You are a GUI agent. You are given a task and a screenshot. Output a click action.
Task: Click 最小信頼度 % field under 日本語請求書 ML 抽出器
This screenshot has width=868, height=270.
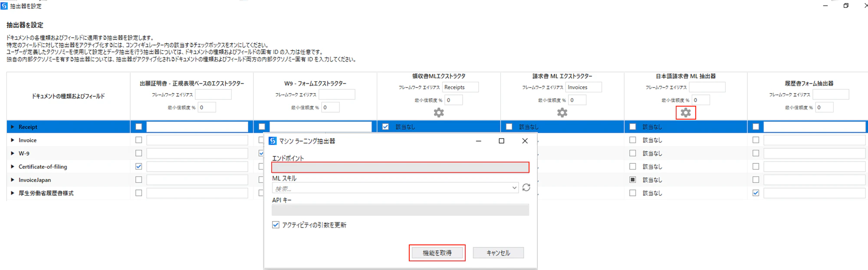pos(701,100)
